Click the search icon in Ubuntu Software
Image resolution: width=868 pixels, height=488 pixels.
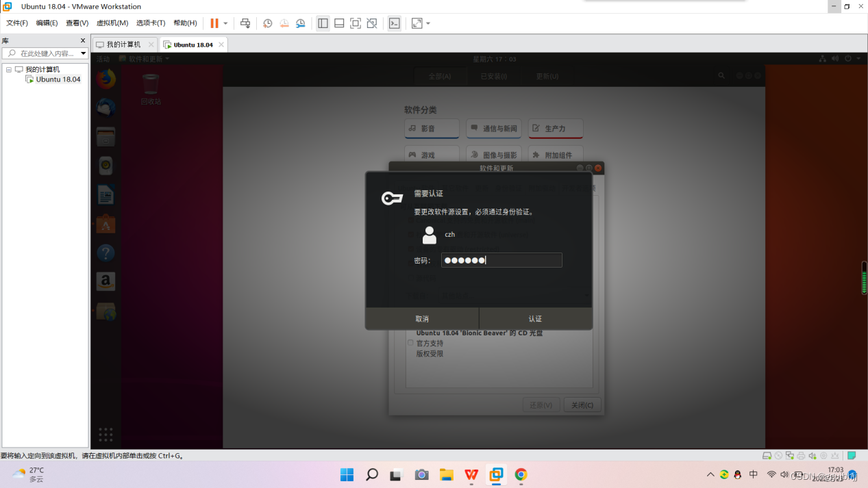pos(721,76)
